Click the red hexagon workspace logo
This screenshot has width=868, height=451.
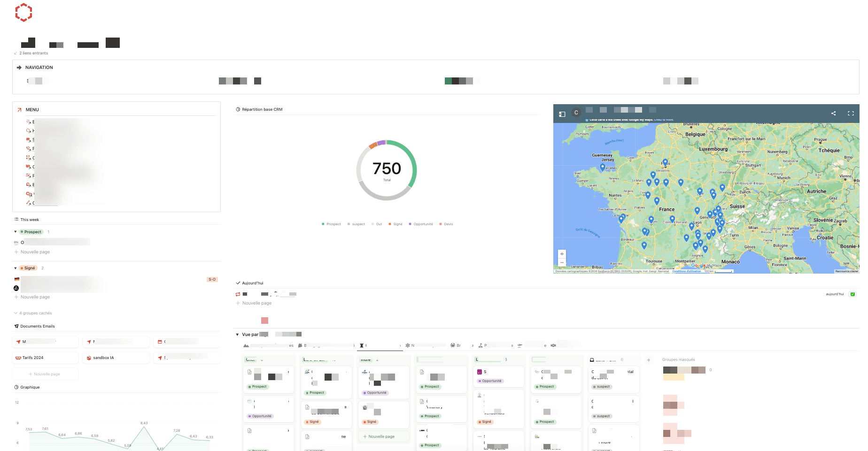click(23, 13)
